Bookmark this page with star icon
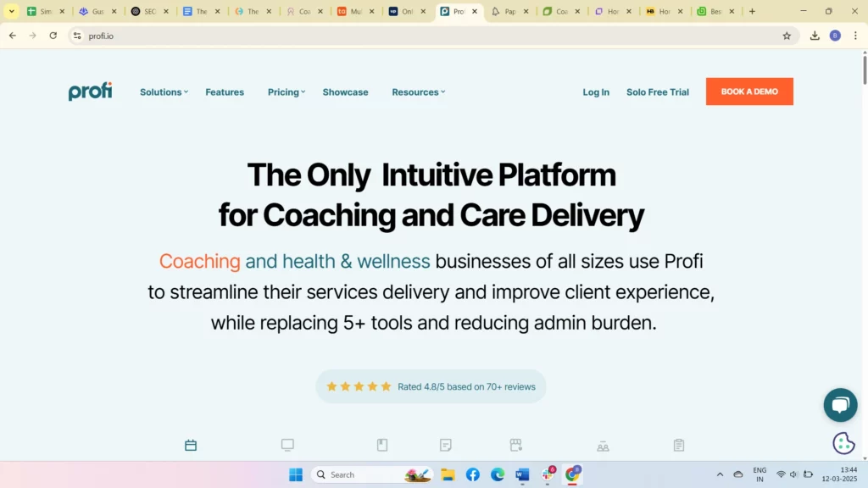Screen dimensions: 868x488 pos(787,36)
